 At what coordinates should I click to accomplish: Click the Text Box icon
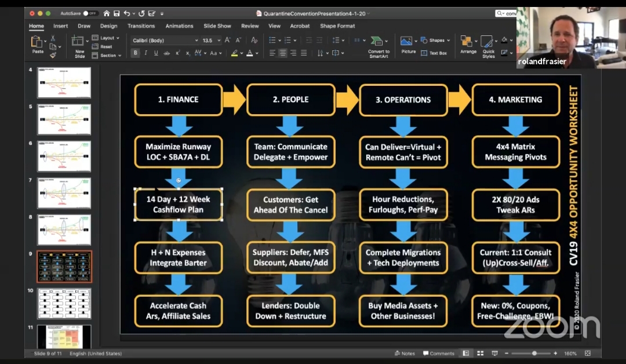[x=434, y=53]
